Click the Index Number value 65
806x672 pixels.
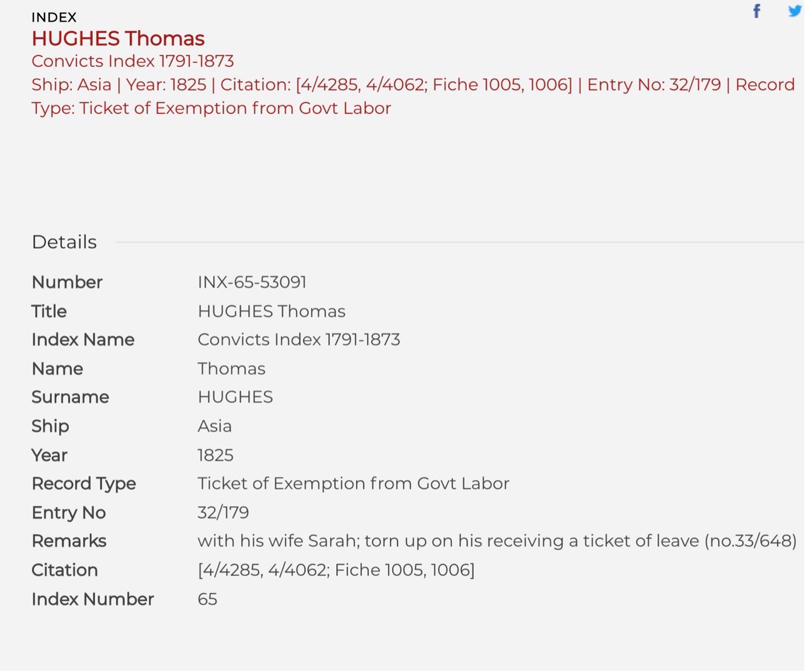point(207,599)
